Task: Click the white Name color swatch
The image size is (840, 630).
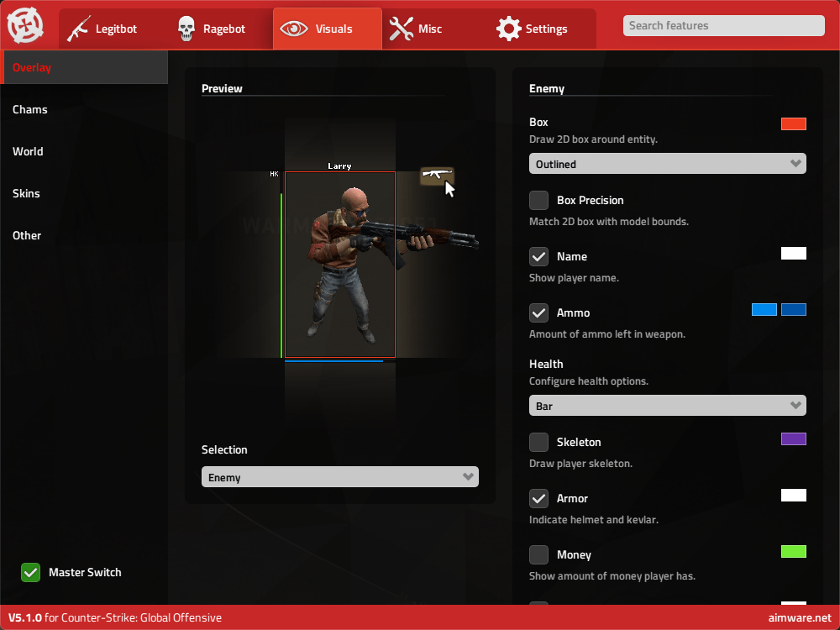Action: click(x=794, y=254)
